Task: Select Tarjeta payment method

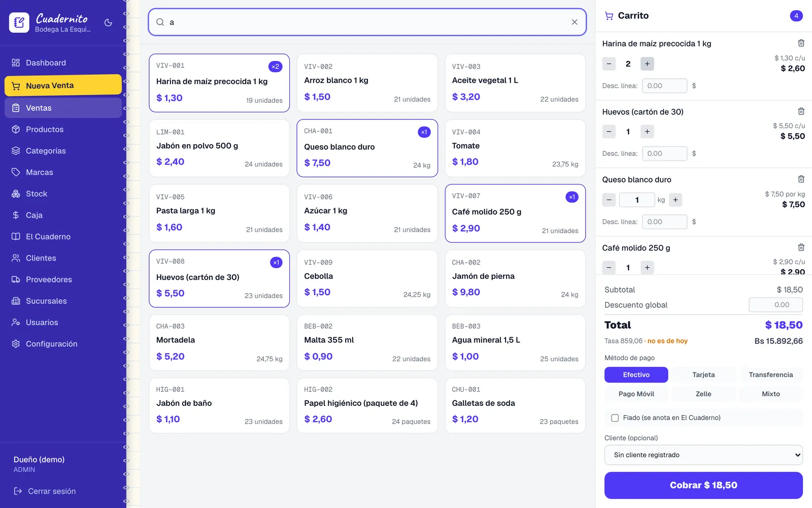Action: coord(703,375)
